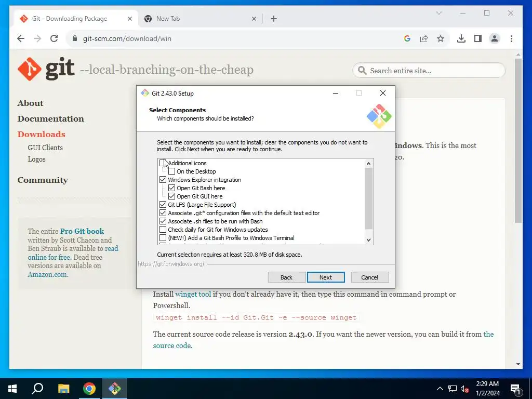Click the component list scrollbar thumb
Viewport: 532px width, 399px height.
(x=368, y=198)
